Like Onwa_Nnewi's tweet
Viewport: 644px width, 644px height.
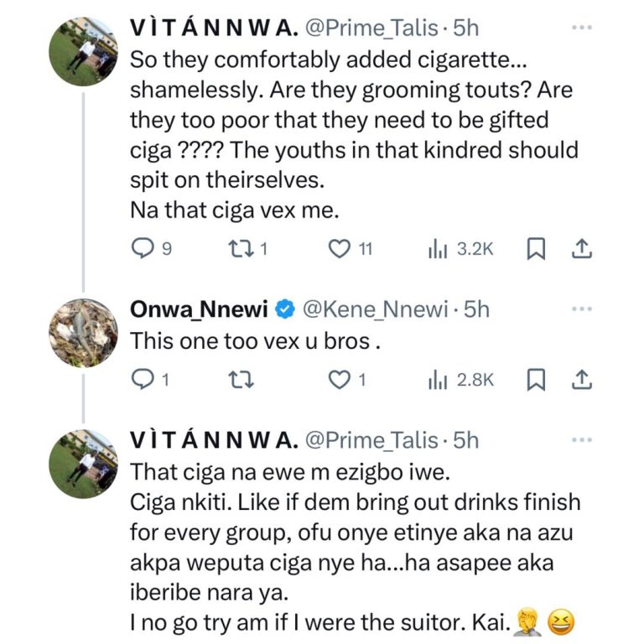coord(338,380)
